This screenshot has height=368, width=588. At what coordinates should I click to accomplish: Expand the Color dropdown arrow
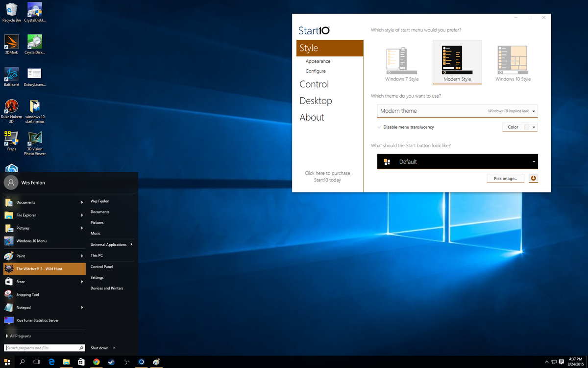[x=534, y=127]
